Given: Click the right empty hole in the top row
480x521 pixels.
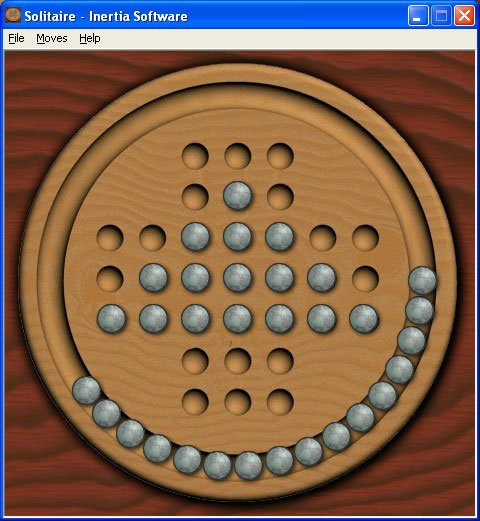Looking at the screenshot, I should 280,156.
